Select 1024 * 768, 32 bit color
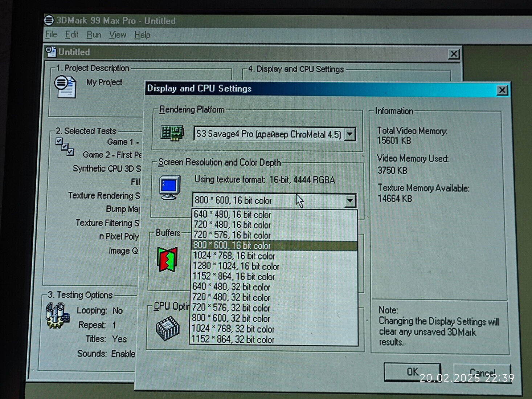Viewport: 532px width, 399px height. pos(274,329)
